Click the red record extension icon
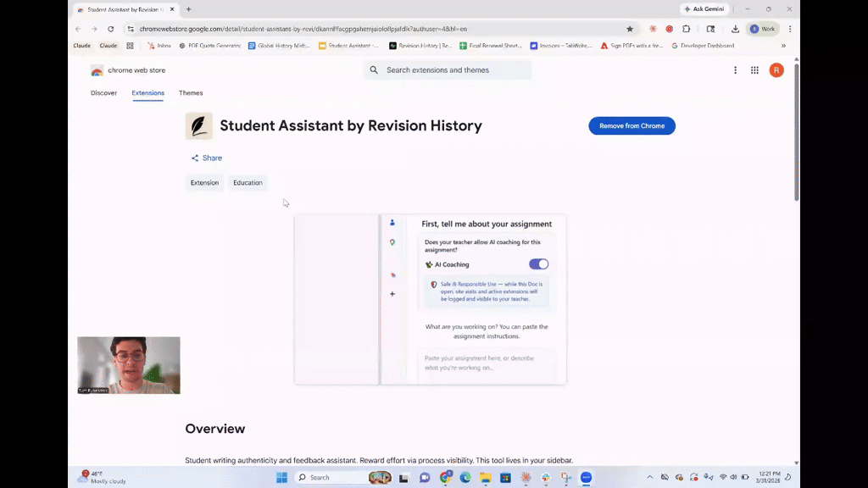The image size is (868, 488). [670, 29]
